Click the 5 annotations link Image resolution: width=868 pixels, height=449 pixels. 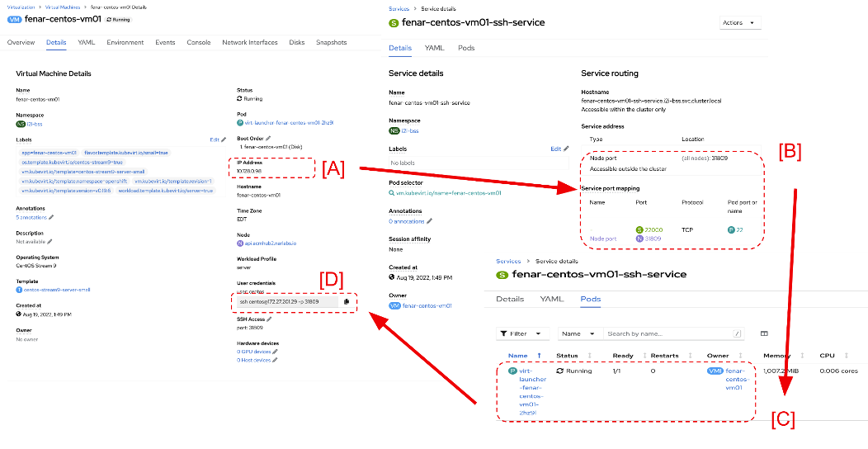click(x=31, y=218)
